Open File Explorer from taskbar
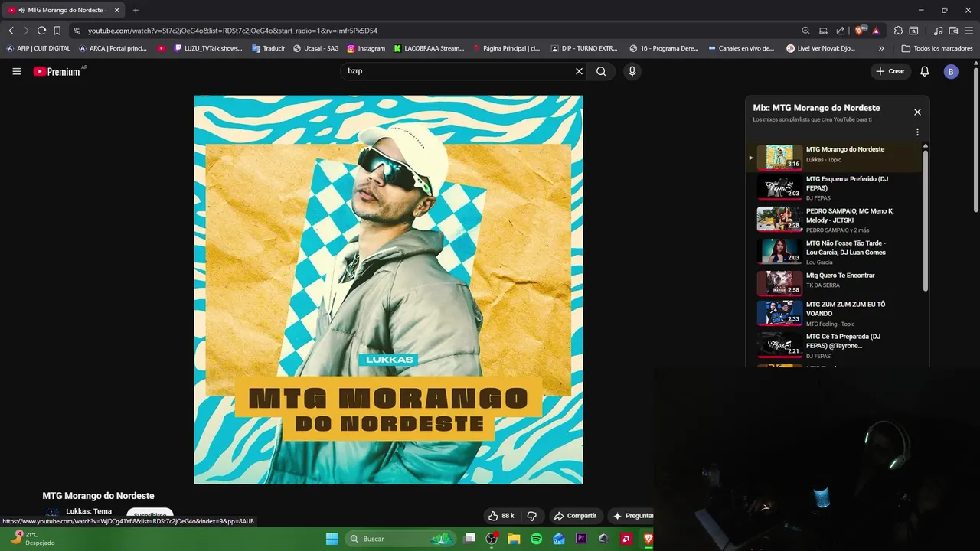 coord(514,539)
